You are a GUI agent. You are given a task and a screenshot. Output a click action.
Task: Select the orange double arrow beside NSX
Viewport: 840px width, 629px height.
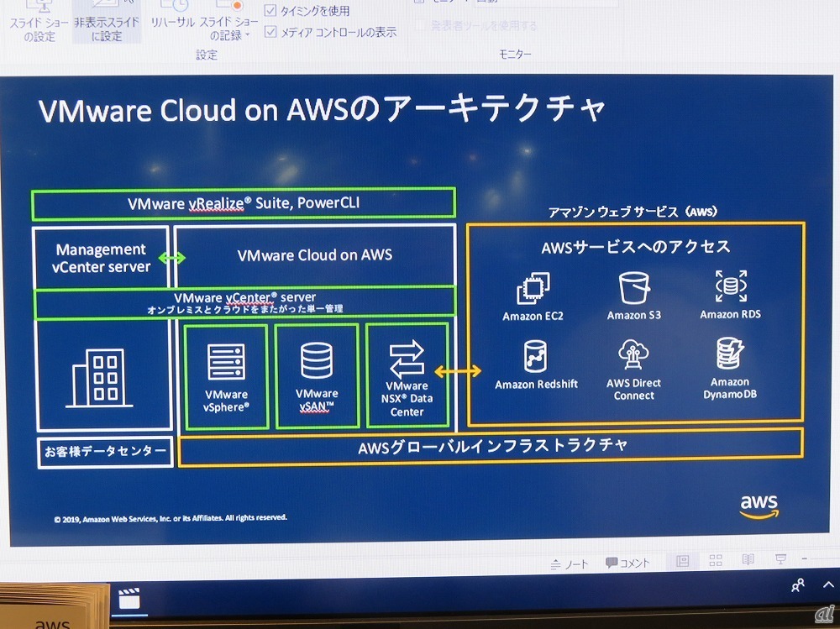click(x=458, y=370)
